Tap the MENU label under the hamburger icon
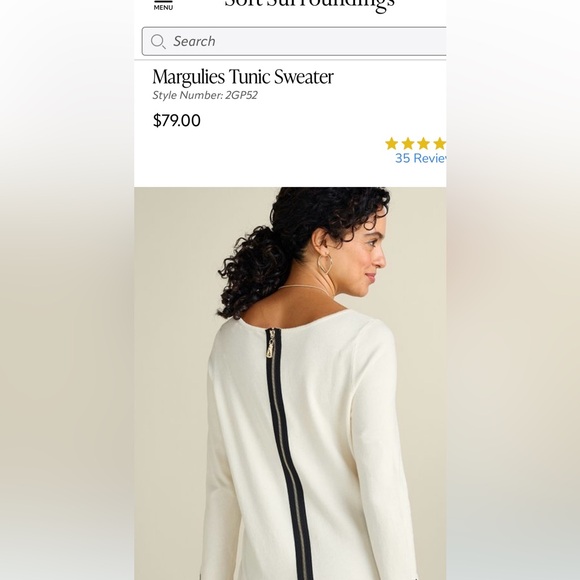Viewport: 580px width, 580px height. (163, 7)
